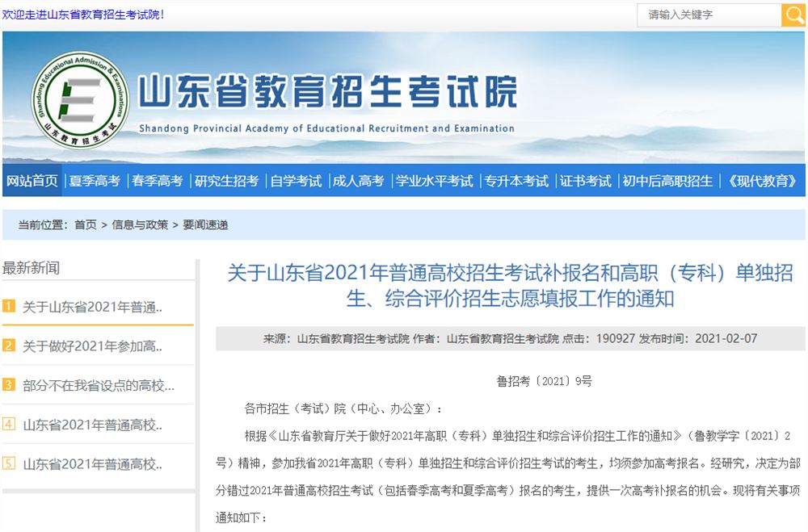The height and width of the screenshot is (532, 808).
Task: Click the number 3 news rank badge
Action: tap(9, 385)
